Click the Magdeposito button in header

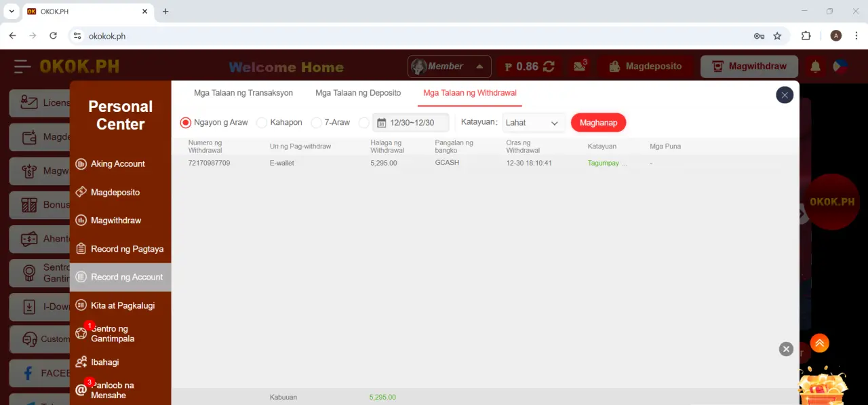click(644, 66)
